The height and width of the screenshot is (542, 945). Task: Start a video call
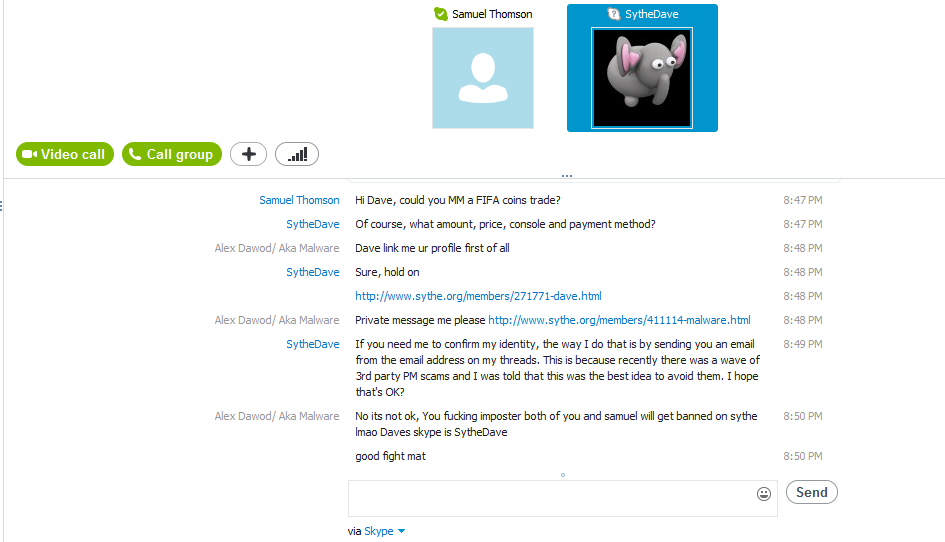coord(64,154)
